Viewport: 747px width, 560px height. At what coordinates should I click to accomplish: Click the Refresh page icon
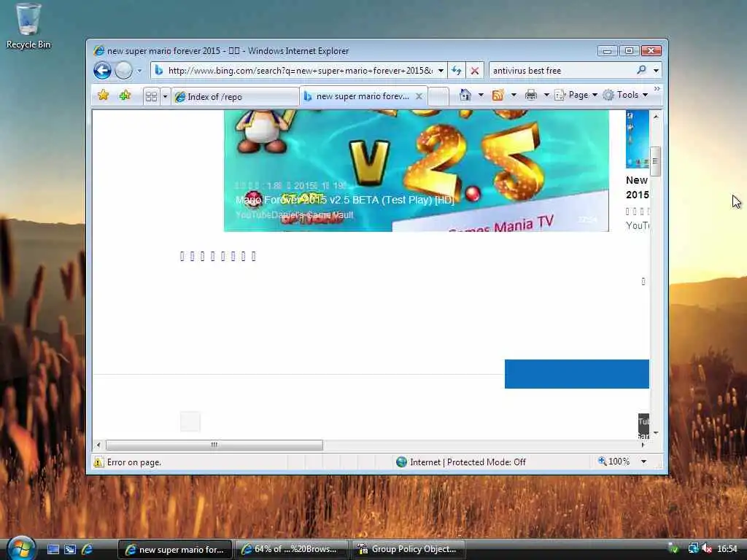457,71
